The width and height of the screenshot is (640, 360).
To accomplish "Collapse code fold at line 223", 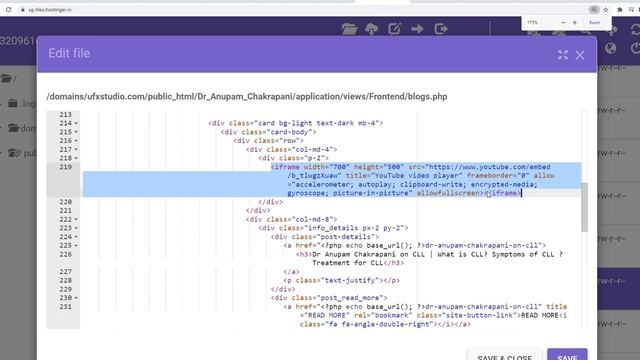I will (x=76, y=228).
